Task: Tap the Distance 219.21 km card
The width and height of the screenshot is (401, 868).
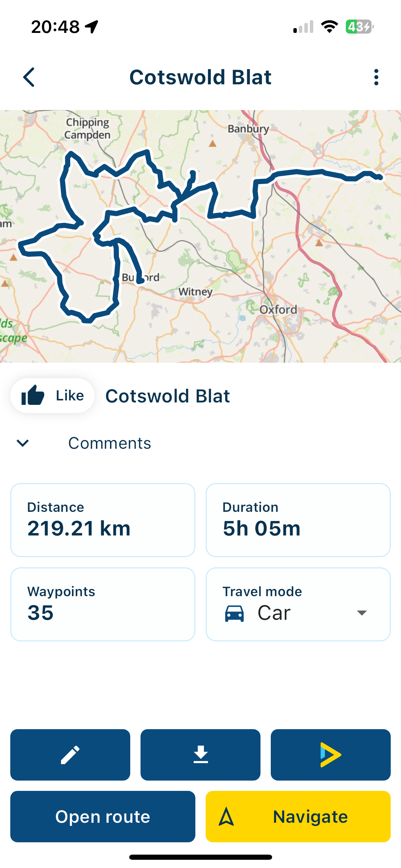Action: [103, 520]
